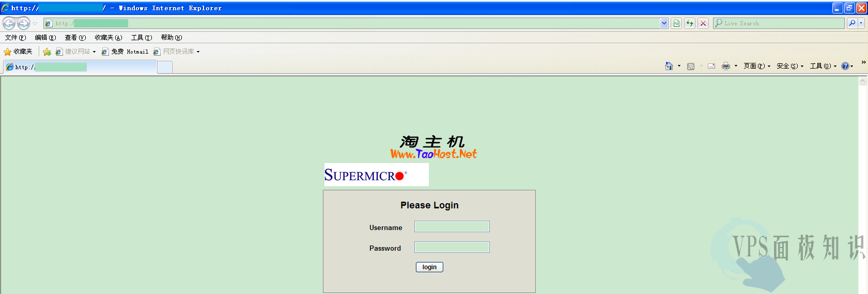868x294 pixels.
Task: Open the 工具(O) command bar dropdown
Action: pos(823,66)
